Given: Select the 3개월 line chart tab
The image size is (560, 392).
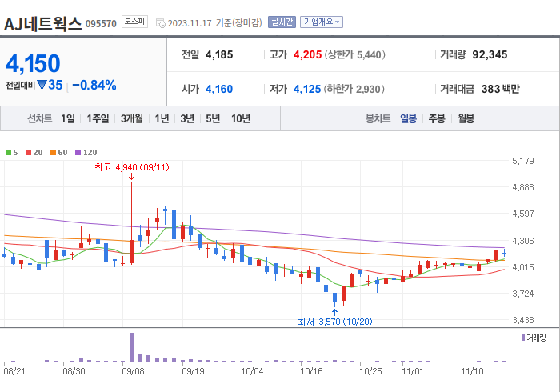Looking at the screenshot, I should tap(132, 118).
